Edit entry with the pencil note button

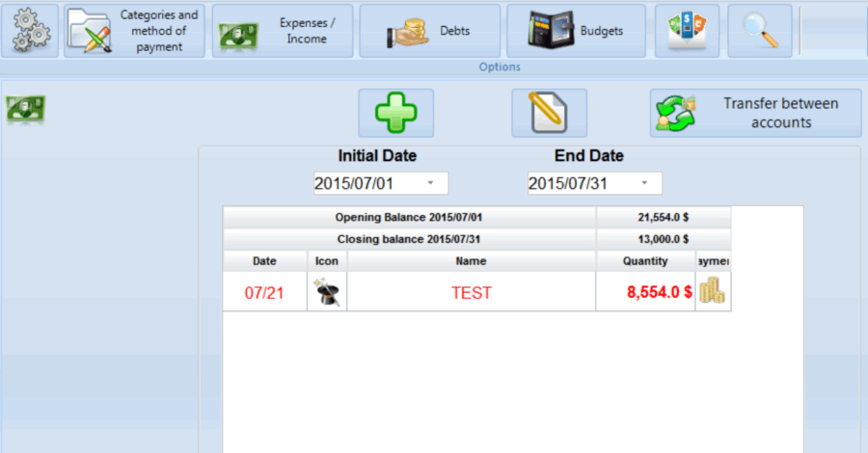549,113
